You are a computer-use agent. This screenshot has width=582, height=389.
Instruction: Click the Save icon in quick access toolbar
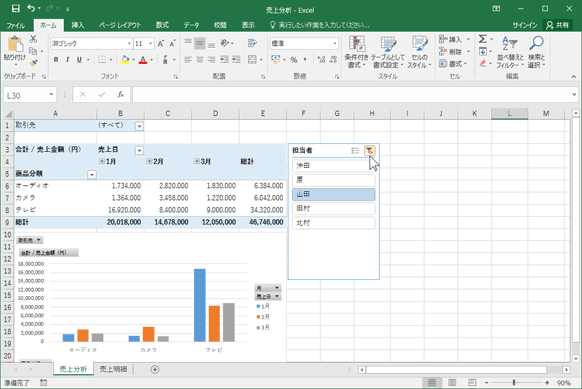click(x=15, y=9)
